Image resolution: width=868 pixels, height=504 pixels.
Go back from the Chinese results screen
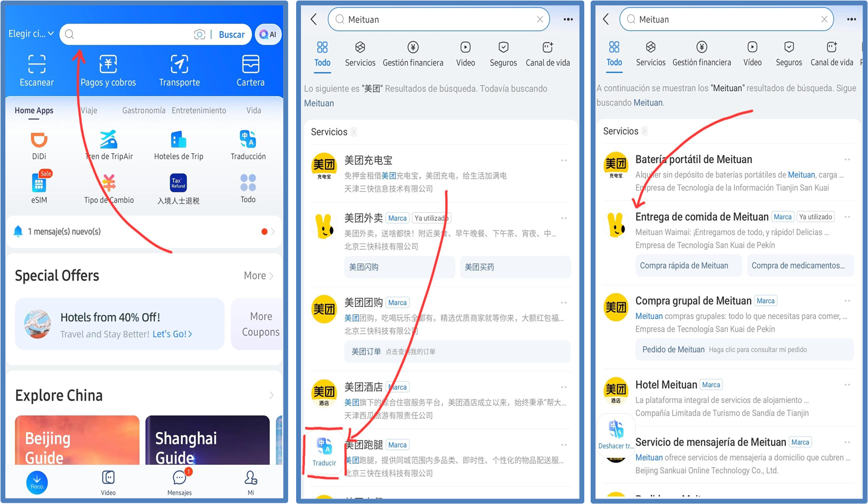click(x=314, y=19)
